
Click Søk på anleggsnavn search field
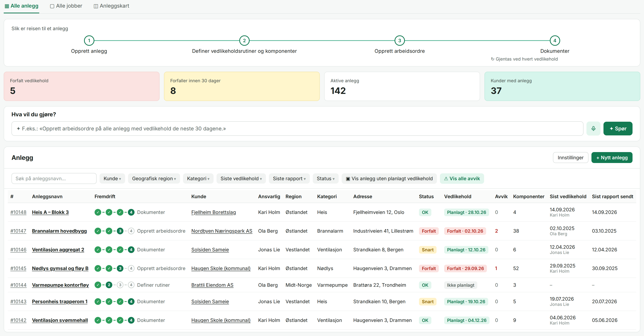54,179
